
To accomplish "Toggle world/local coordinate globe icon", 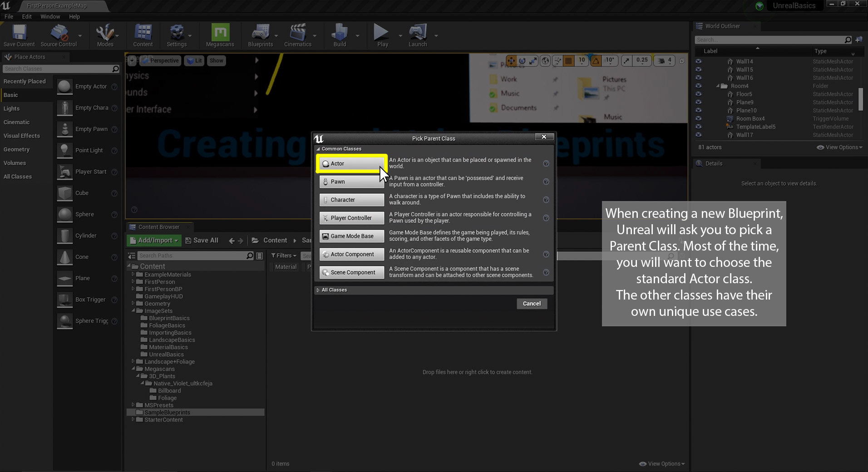I will 546,60.
